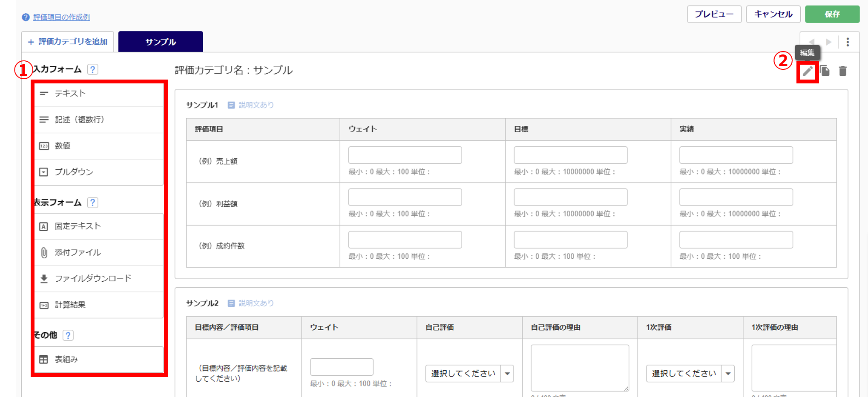Click the next tab right arrow
Viewport: 868px width, 397px height.
(x=828, y=42)
